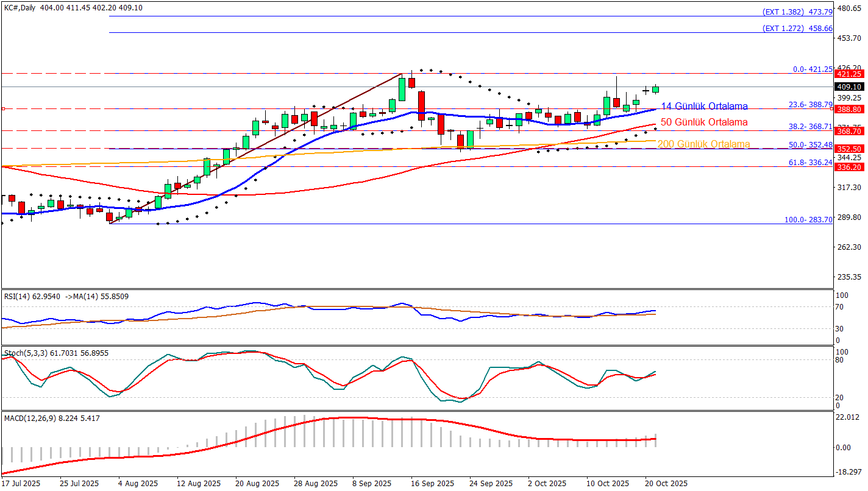Click the 20 Oct 2025 date label

pyautogui.click(x=666, y=484)
